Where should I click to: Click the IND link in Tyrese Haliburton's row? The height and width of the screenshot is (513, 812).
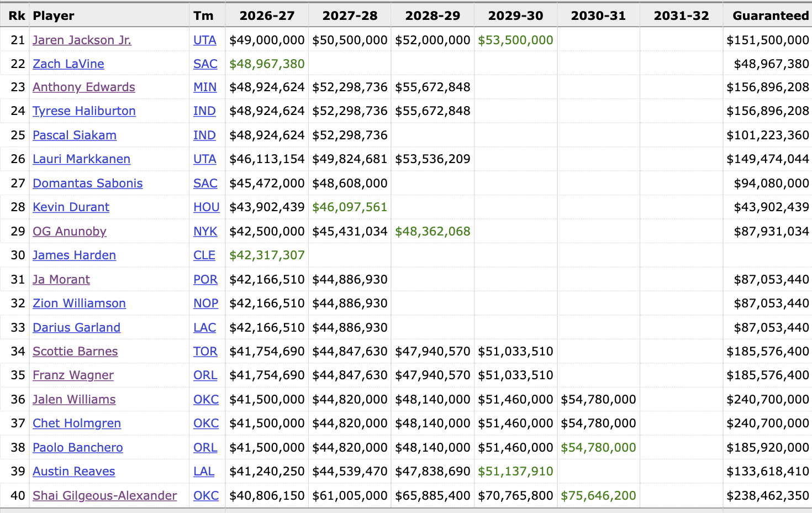coord(204,111)
